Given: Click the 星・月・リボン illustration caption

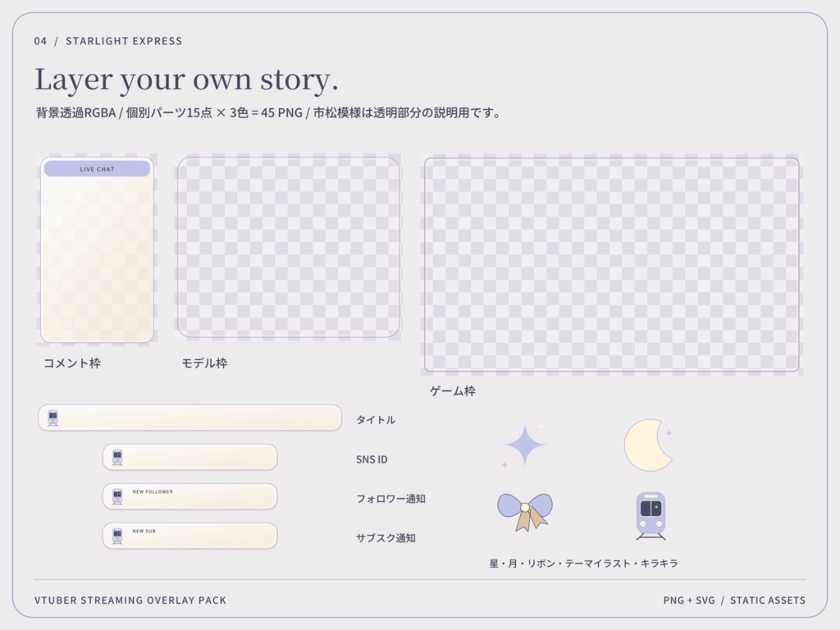Looking at the screenshot, I should (x=584, y=564).
